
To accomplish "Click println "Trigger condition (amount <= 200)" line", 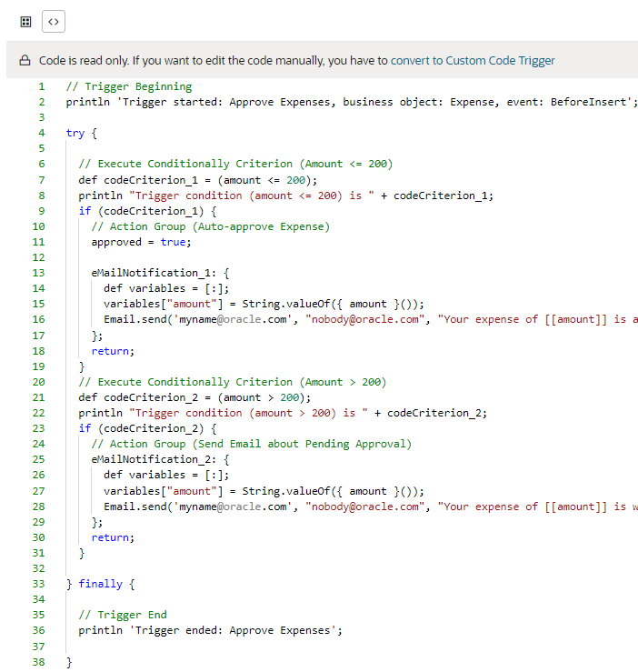I will 285,196.
